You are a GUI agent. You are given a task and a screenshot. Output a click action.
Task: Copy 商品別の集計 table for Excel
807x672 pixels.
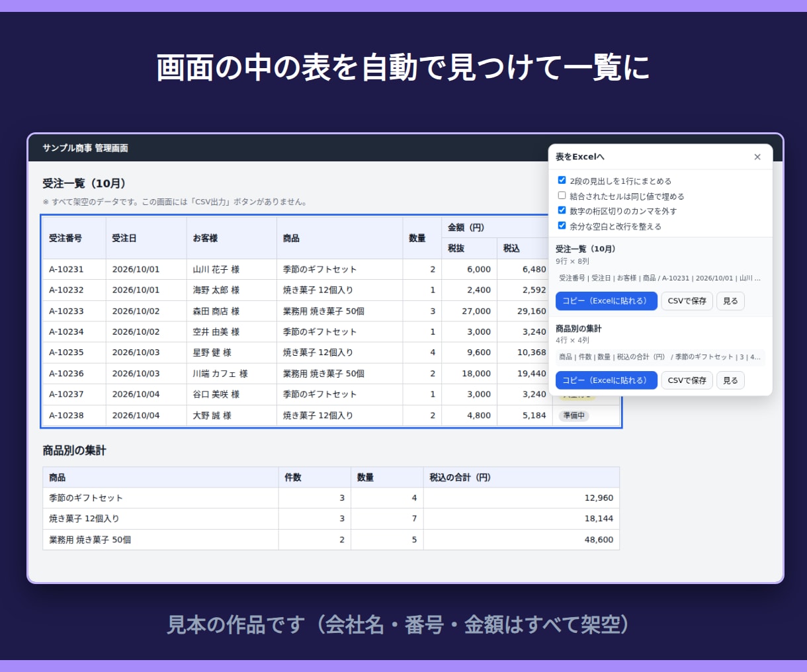pos(607,380)
